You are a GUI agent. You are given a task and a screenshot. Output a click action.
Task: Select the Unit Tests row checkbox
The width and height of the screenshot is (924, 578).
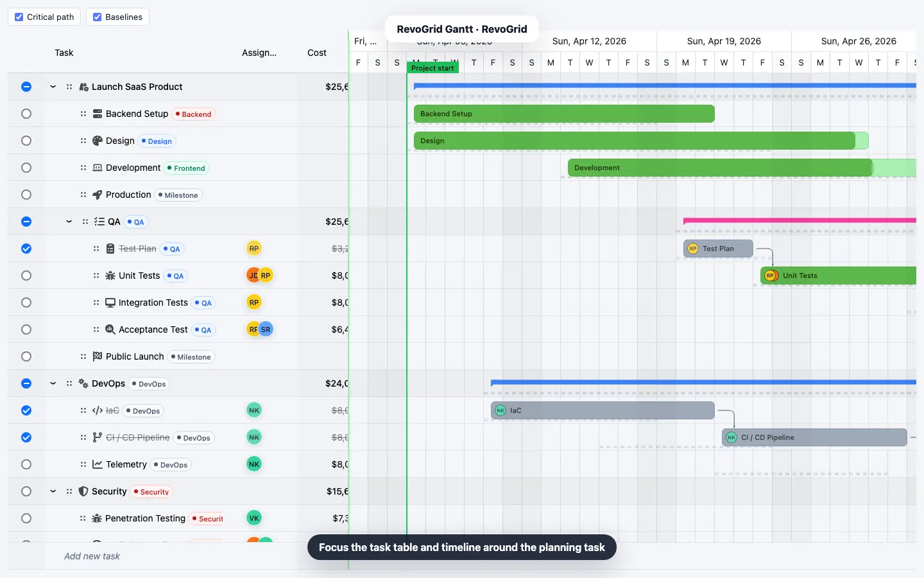[26, 276]
